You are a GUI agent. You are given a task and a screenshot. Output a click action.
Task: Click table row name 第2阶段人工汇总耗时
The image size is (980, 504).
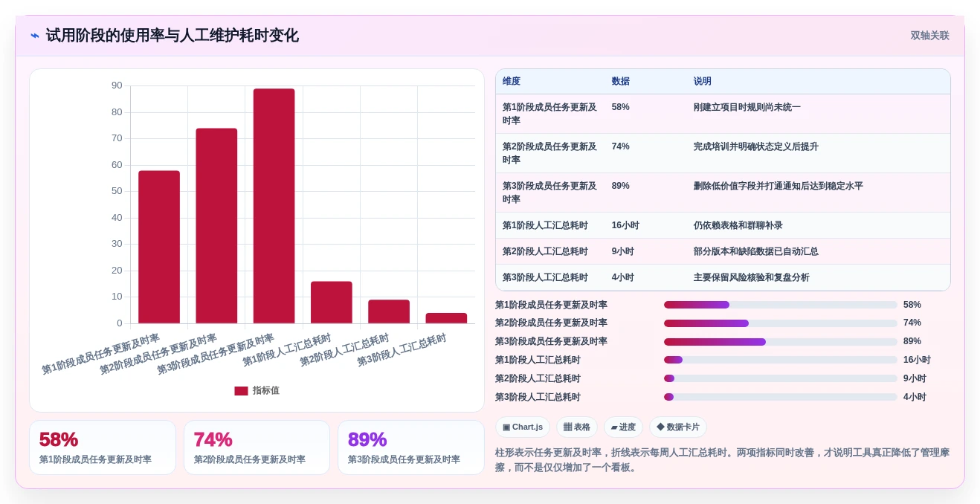pyautogui.click(x=545, y=251)
